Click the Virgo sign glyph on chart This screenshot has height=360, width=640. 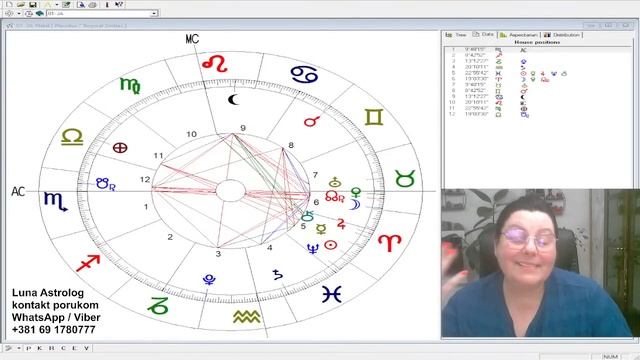[130, 85]
